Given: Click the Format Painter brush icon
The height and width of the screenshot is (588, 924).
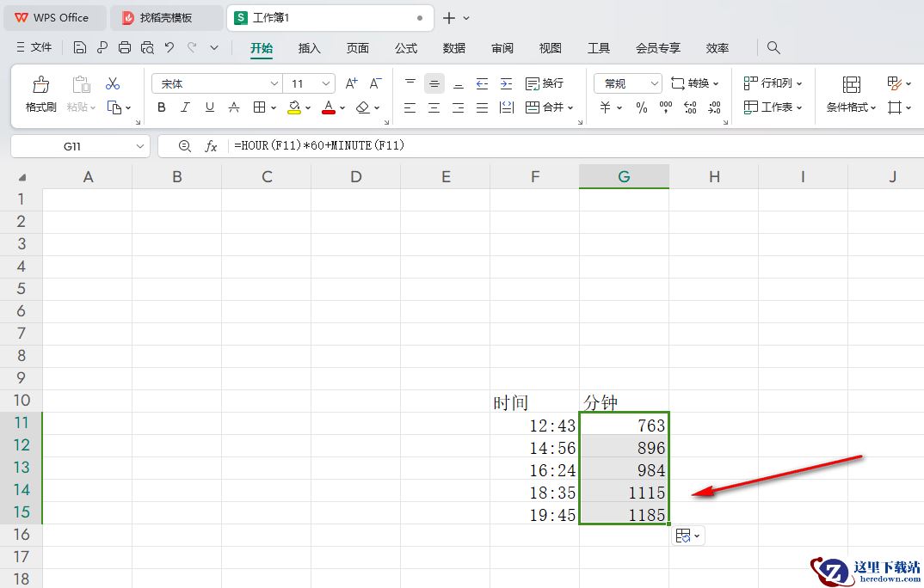Looking at the screenshot, I should [40, 85].
